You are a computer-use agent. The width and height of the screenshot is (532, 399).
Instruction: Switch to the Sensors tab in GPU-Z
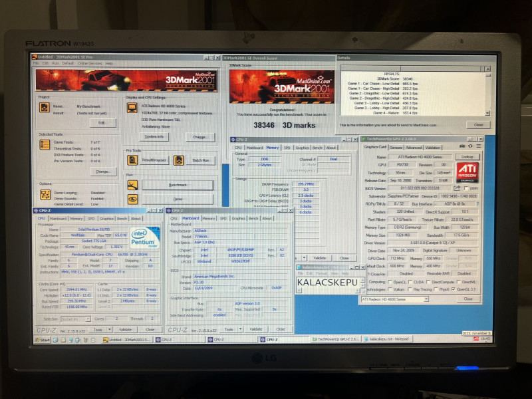tap(396, 147)
